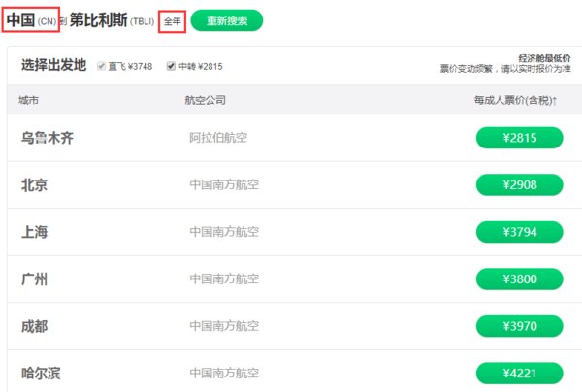Click the 重新搜索 green button
582x392 pixels.
coord(226,20)
